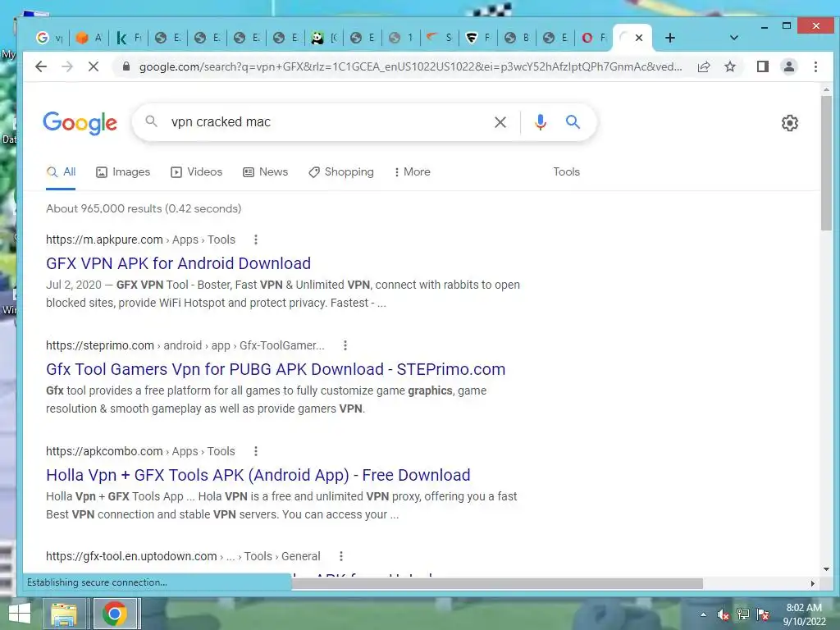Bookmark this page with the star
The width and height of the screenshot is (840, 630).
point(729,66)
